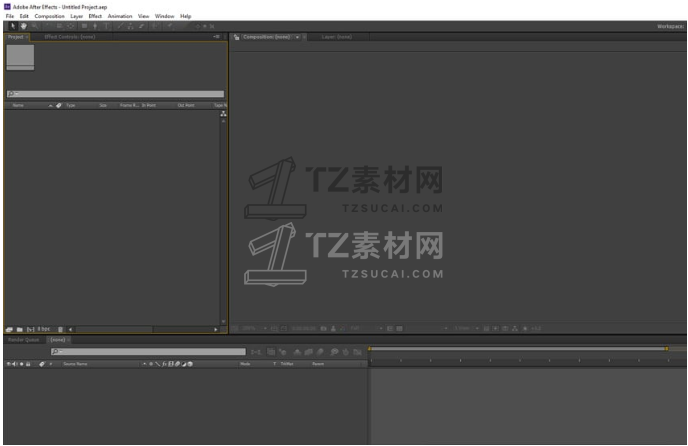This screenshot has width=688, height=446.
Task: Open the Edit menu
Action: 24,16
